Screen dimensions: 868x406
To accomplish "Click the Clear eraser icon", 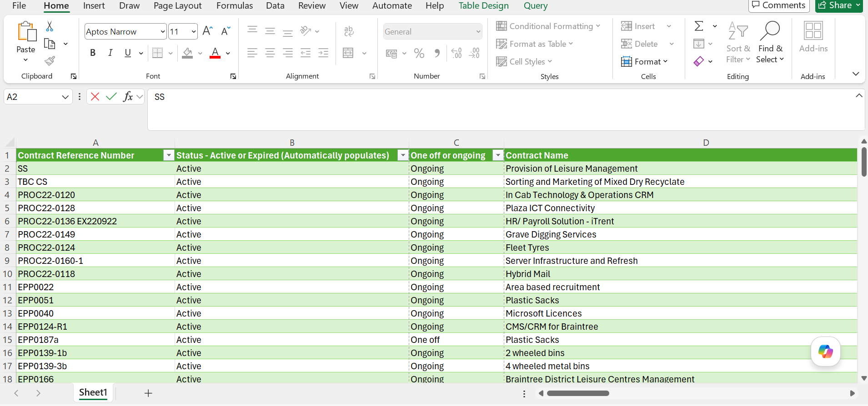I will coord(699,61).
